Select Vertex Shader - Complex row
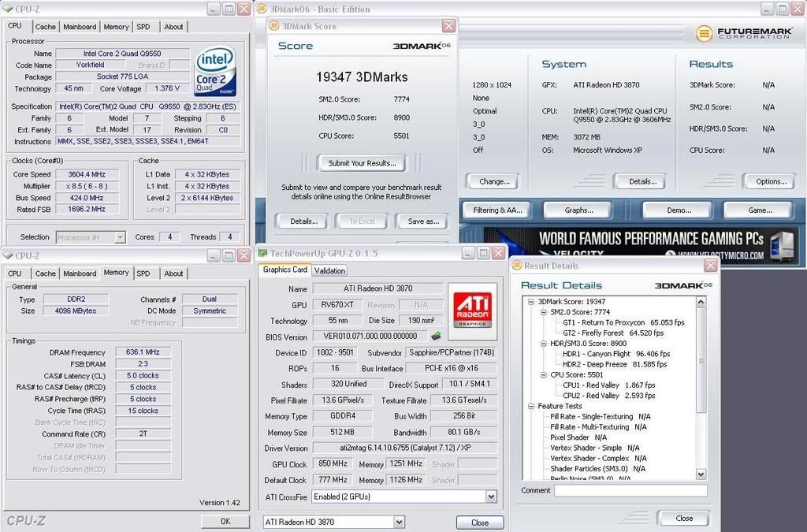Image resolution: width=807 pixels, height=532 pixels. point(598,459)
